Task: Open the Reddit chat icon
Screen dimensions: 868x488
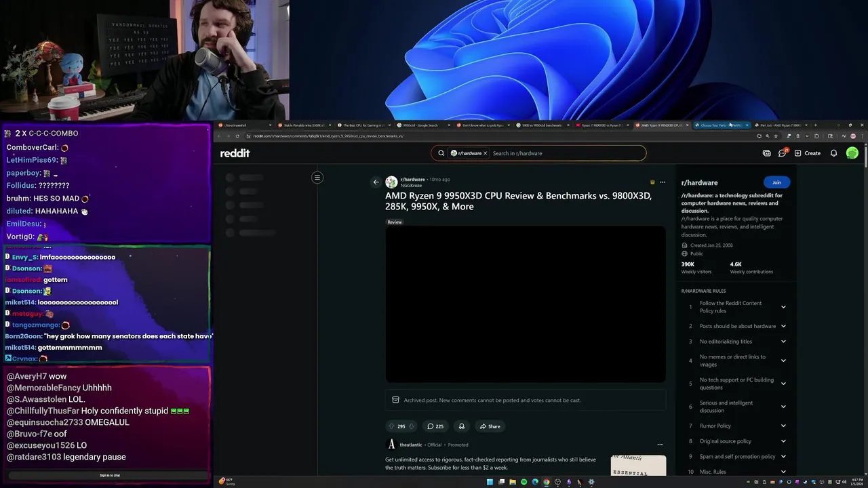Action: tap(782, 153)
